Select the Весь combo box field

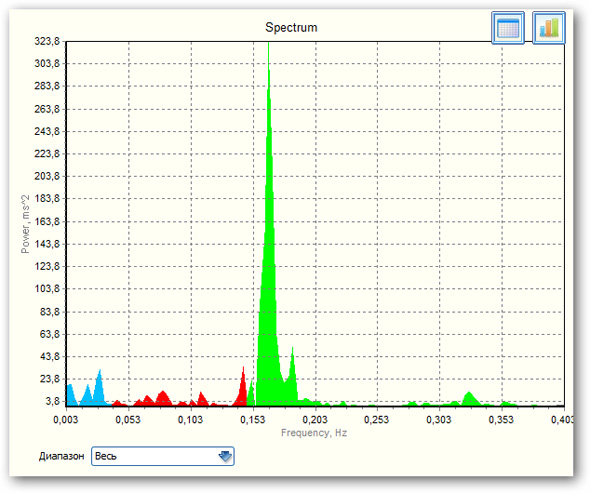(163, 456)
